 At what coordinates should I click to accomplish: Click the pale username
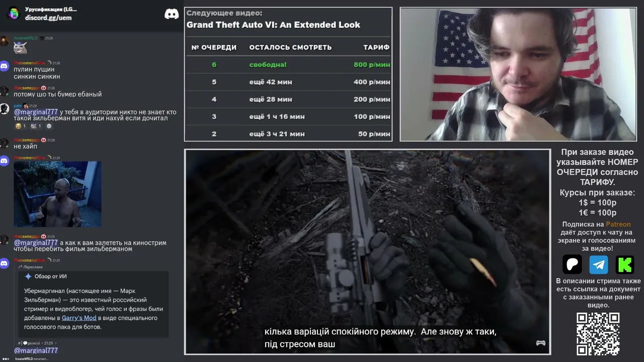coord(18,106)
